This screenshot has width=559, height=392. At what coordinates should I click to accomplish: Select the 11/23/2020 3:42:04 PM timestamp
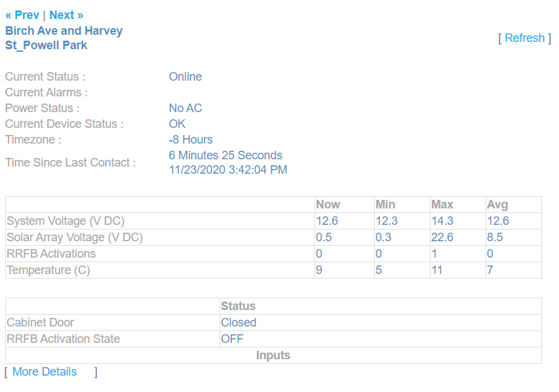(x=228, y=170)
